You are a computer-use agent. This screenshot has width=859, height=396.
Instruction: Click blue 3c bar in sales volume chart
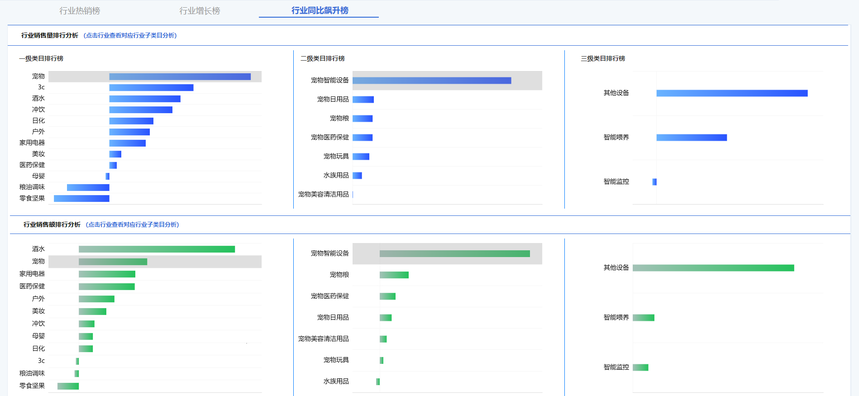(151, 88)
